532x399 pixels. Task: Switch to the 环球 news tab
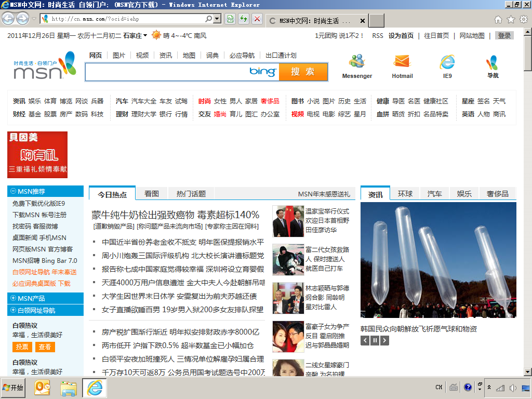tap(405, 194)
